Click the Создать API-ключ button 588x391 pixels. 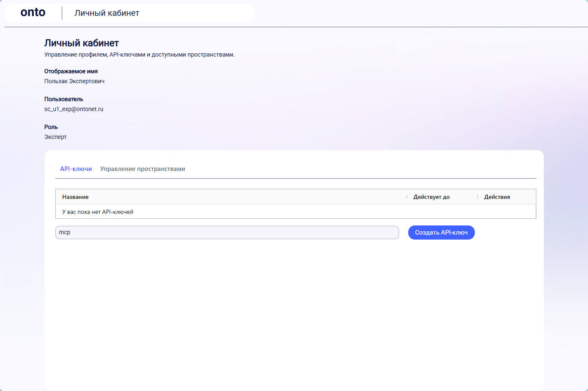point(442,233)
